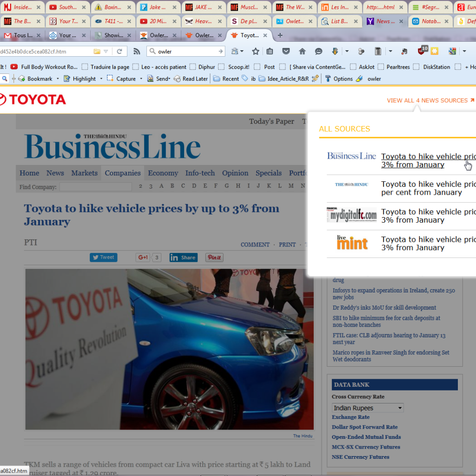This screenshot has width=476, height=476.
Task: Open the Companies section in BusinessLine nav
Action: click(123, 173)
